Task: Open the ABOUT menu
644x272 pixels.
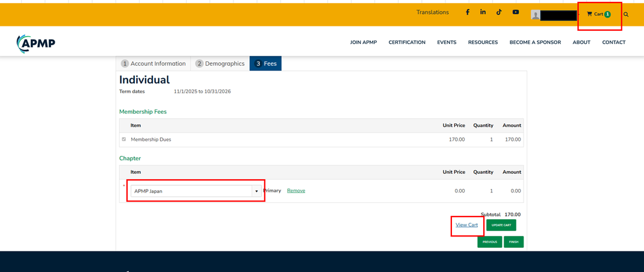Action: (x=581, y=42)
